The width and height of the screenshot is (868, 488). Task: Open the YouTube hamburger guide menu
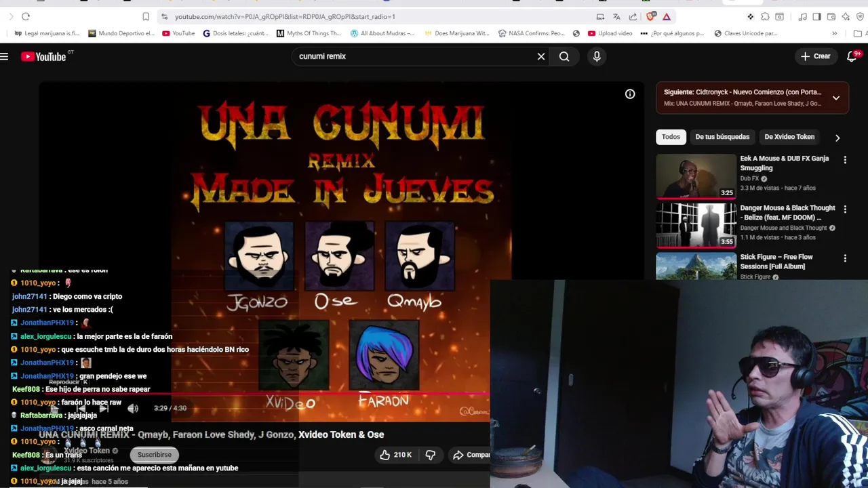pyautogui.click(x=4, y=56)
